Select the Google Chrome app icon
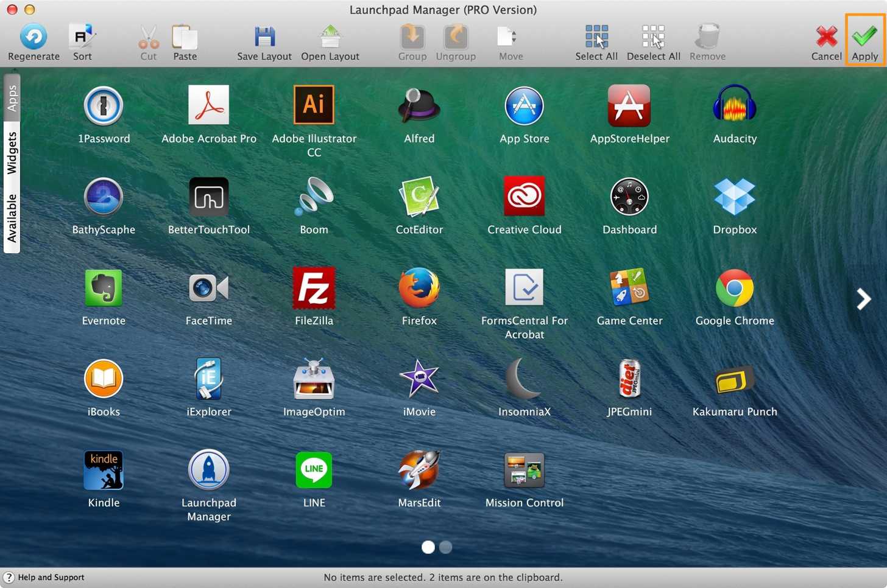The height and width of the screenshot is (588, 887). point(735,288)
